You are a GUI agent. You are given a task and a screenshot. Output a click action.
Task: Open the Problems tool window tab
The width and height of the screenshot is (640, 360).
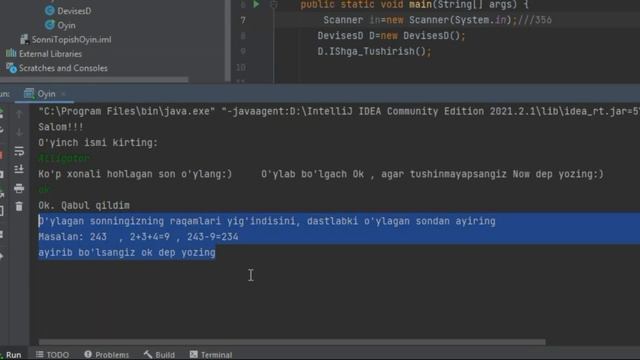tap(107, 355)
